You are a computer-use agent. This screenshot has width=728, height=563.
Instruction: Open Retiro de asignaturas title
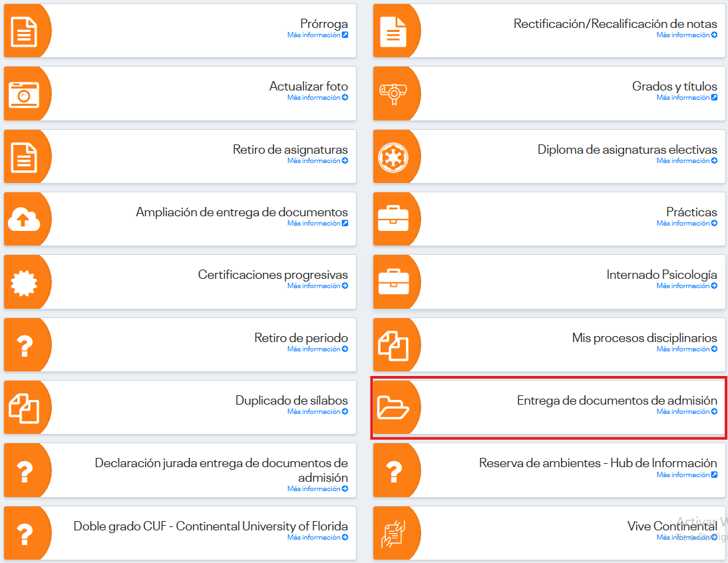click(290, 150)
